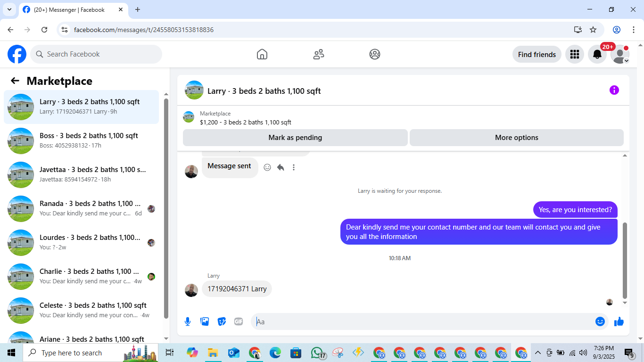Open the Ariane conversation
Image resolution: width=644 pixels, height=362 pixels.
[x=82, y=336]
